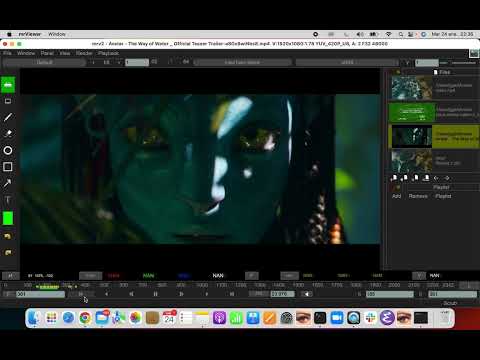480x360 pixels.
Task: Click the gamma value input field
Action: click(427, 62)
